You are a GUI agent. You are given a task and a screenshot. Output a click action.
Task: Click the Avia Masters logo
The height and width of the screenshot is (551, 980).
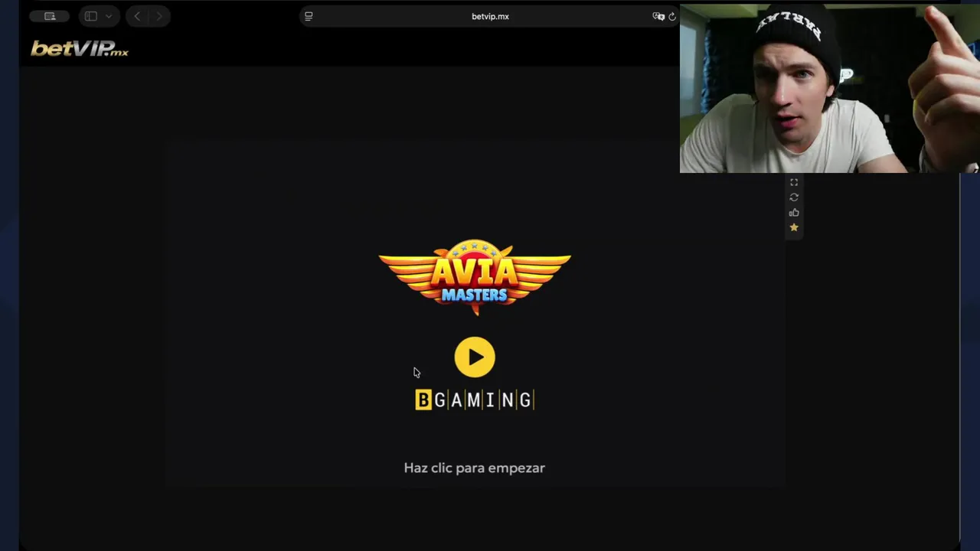coord(475,276)
